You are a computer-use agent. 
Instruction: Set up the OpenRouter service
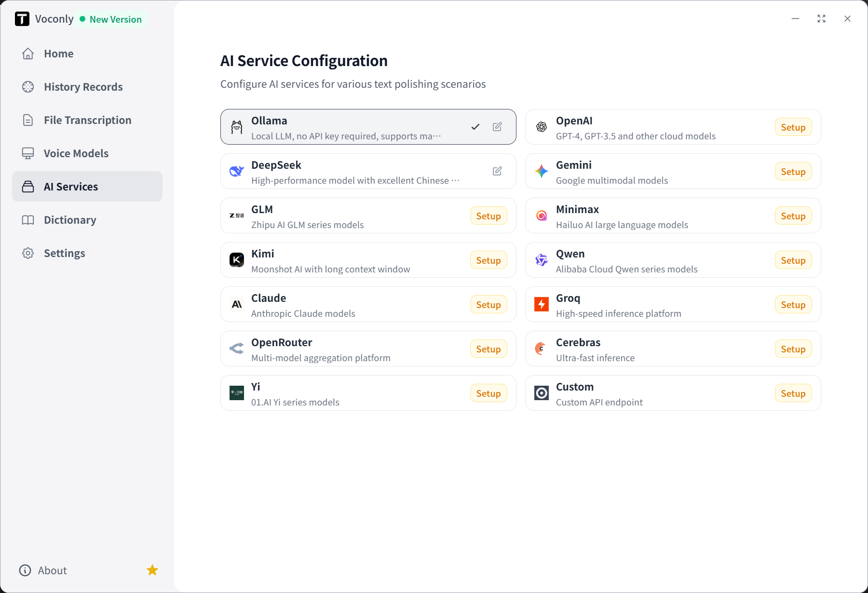click(x=488, y=349)
